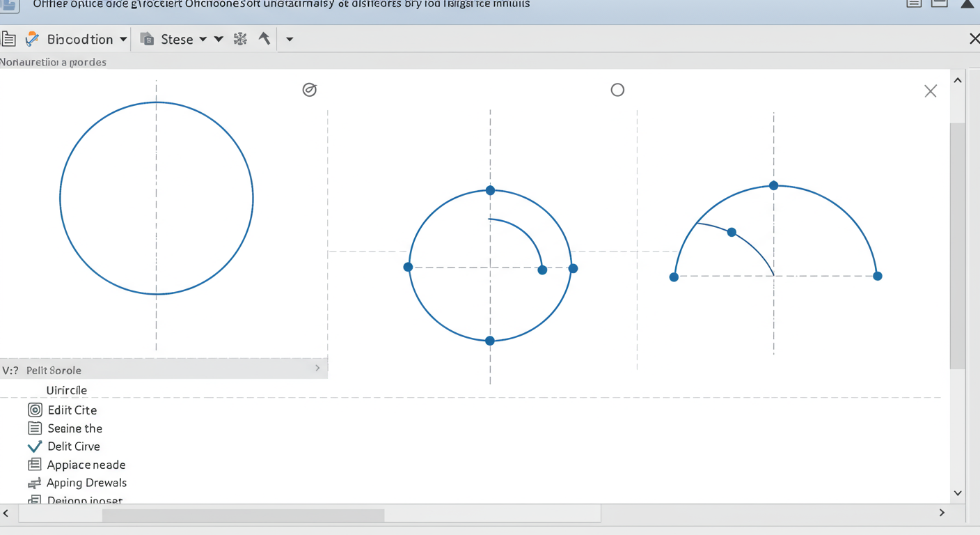Click the list icon next to Seaine the

click(35, 428)
